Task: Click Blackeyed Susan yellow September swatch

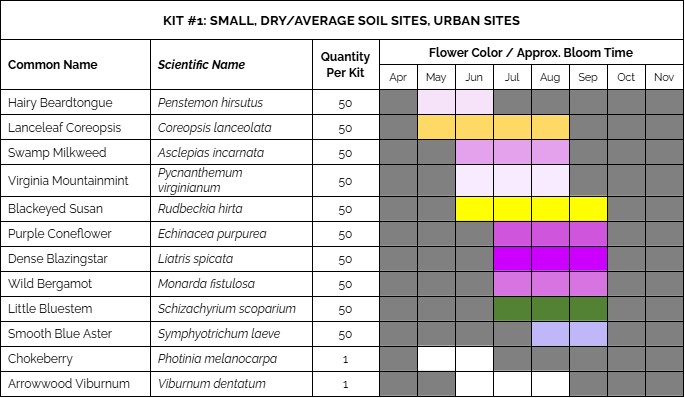Action: (588, 209)
